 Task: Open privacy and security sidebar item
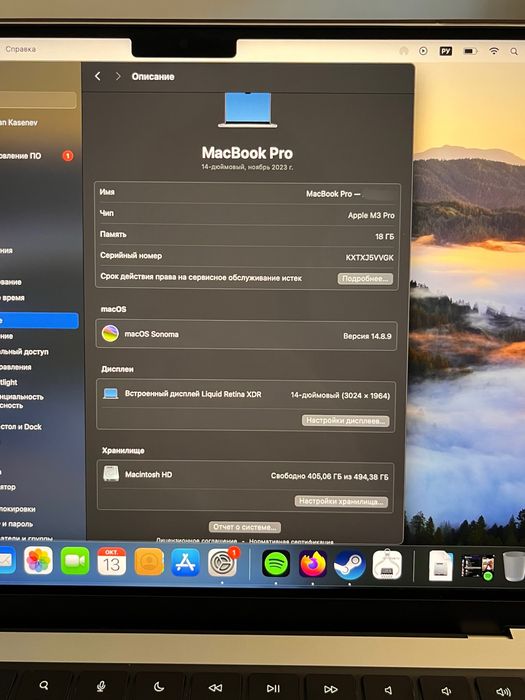(22, 401)
